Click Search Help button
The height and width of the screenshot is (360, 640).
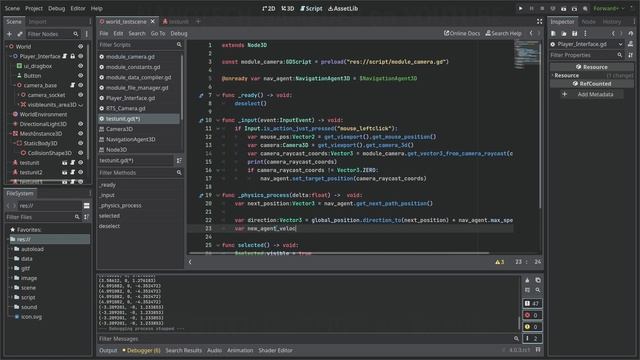(x=503, y=33)
